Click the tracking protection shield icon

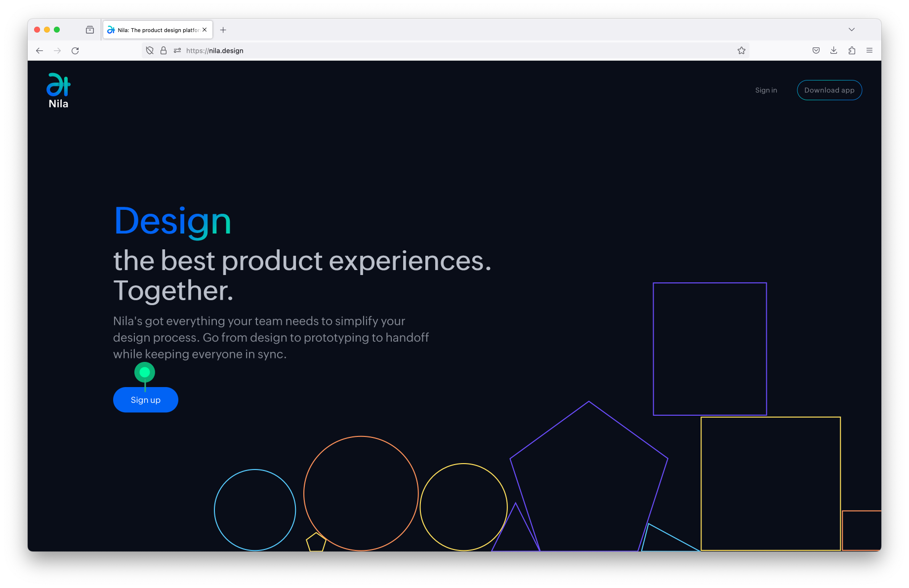click(x=150, y=51)
